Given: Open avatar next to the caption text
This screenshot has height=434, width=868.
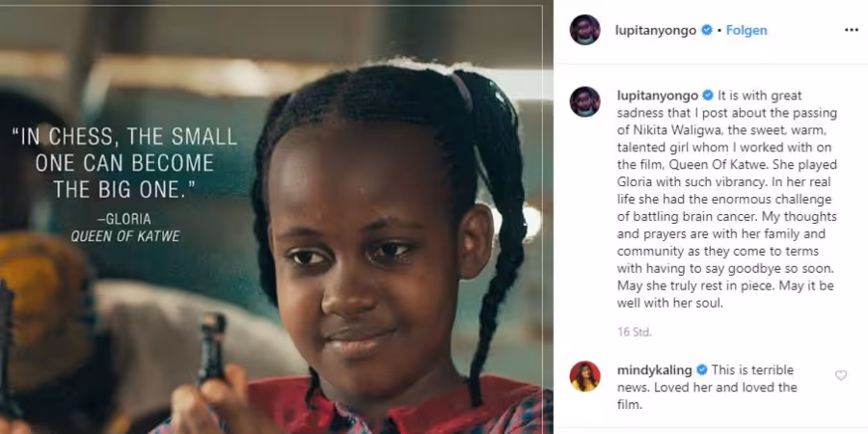Looking at the screenshot, I should coord(584,102).
